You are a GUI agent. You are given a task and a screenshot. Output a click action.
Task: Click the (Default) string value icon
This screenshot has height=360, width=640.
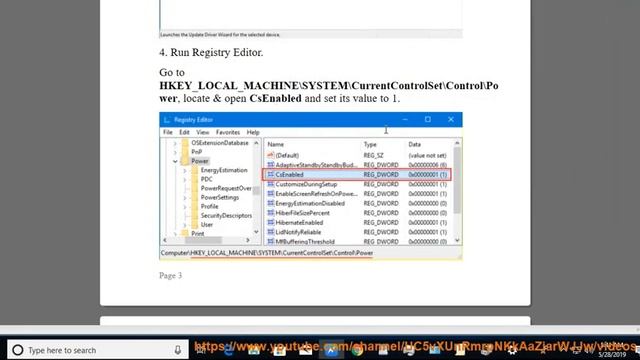271,156
